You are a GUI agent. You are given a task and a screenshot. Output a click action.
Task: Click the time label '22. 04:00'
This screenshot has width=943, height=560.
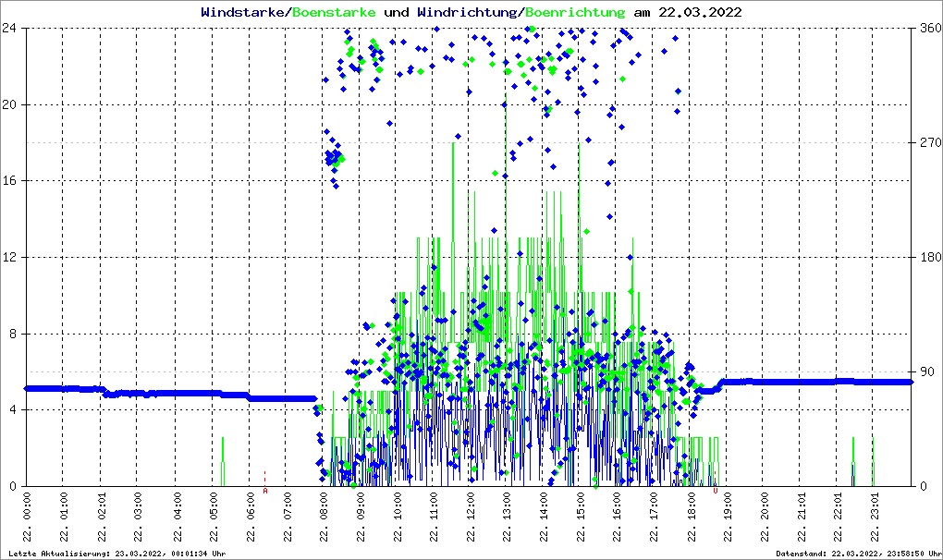point(178,517)
